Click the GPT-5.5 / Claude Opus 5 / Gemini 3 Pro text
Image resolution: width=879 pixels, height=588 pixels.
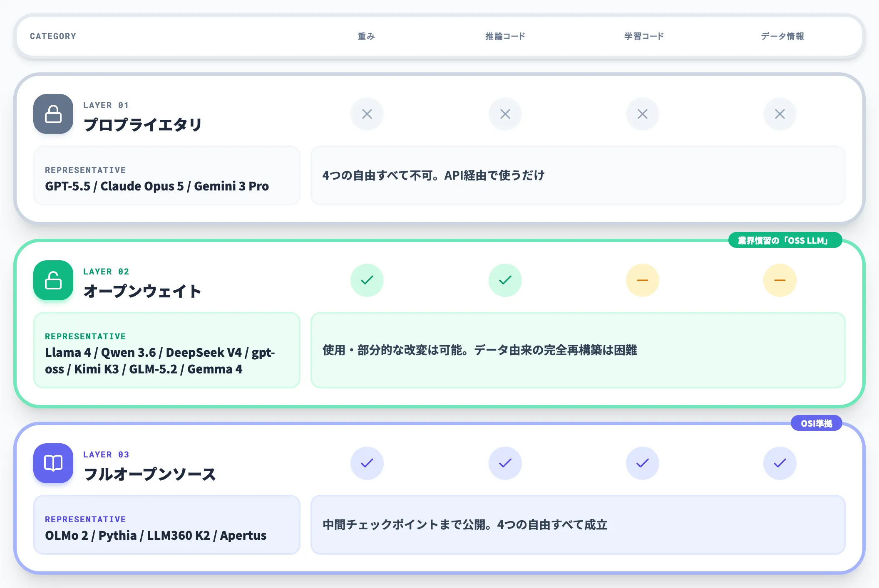click(x=157, y=186)
